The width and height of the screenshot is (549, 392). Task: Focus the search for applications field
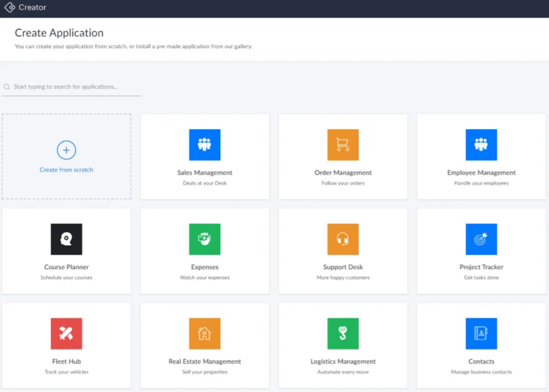coord(71,87)
